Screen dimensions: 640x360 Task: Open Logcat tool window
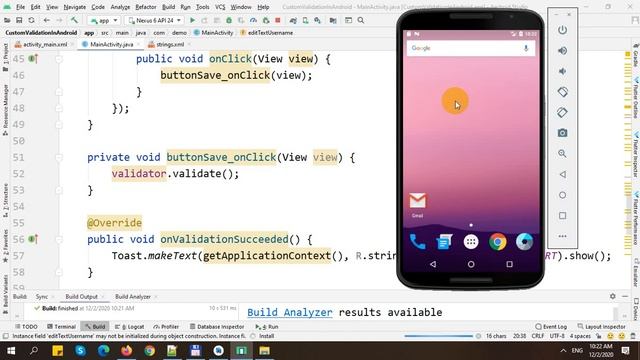click(x=129, y=327)
